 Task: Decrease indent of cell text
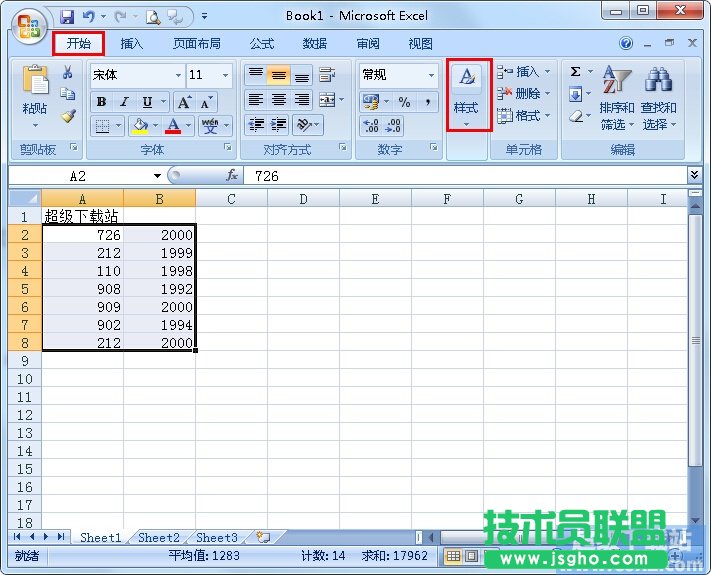tap(257, 125)
